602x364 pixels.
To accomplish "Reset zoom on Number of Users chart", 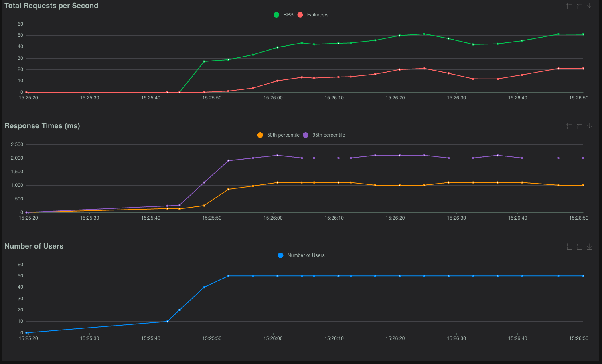I will coord(579,247).
